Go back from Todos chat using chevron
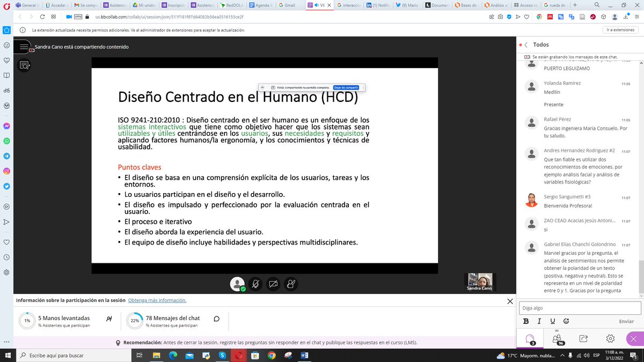Screen dimensions: 644x362 click(x=526, y=45)
